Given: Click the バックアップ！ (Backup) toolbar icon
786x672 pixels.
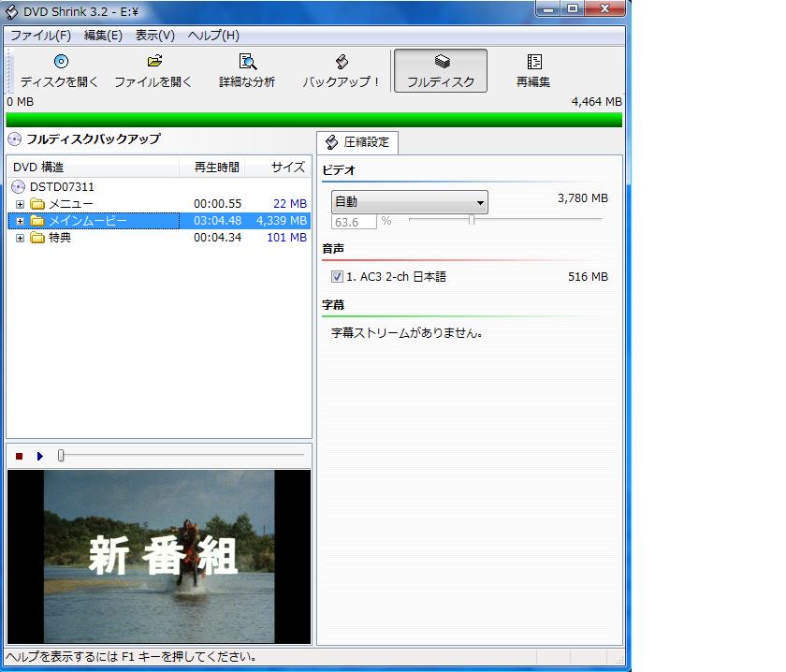Looking at the screenshot, I should point(342,63).
